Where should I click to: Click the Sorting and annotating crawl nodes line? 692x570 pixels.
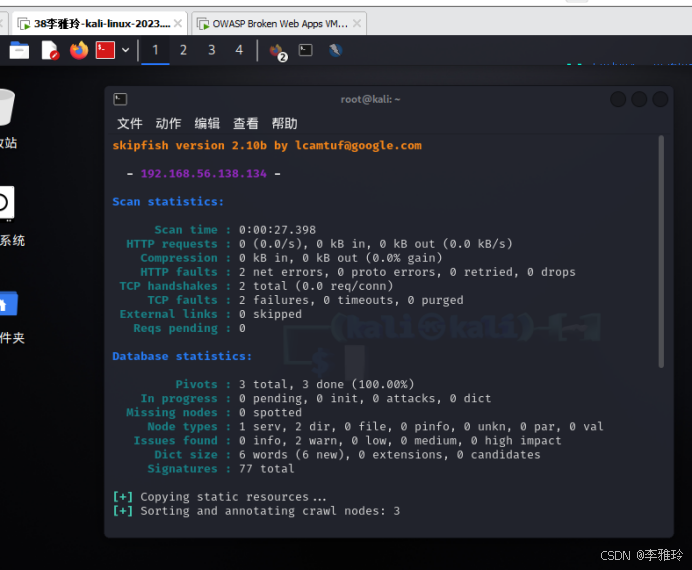[x=256, y=511]
